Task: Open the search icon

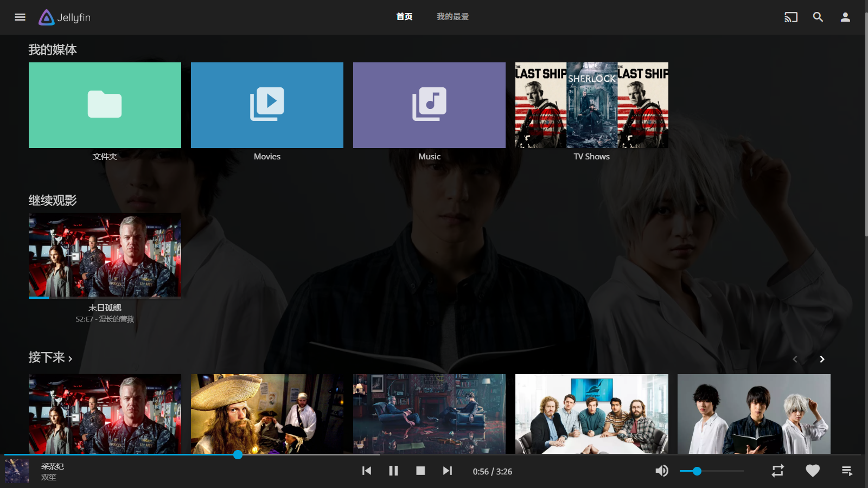Action: 818,17
